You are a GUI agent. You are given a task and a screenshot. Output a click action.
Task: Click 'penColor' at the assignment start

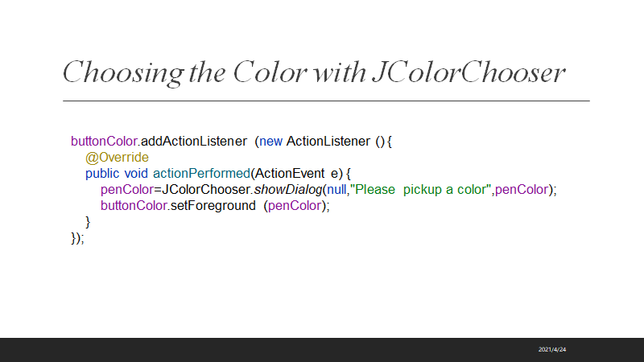(126, 190)
